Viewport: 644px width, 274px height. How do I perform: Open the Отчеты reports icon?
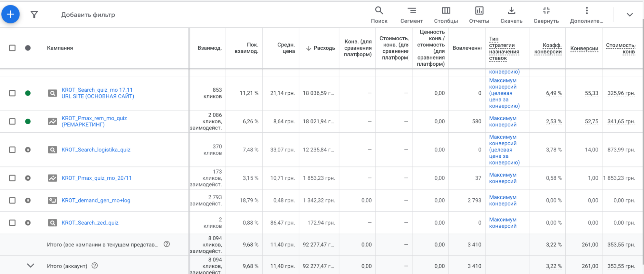click(x=479, y=15)
